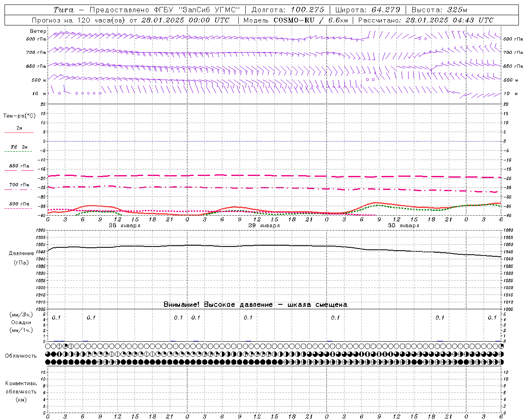Click the "Td 2м" dew point legend entry
This screenshot has height=420, width=525.
point(19,147)
